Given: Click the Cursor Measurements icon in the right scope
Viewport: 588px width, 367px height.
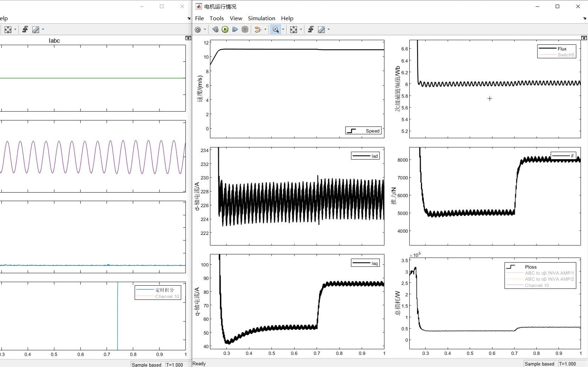Looking at the screenshot, I should 322,29.
